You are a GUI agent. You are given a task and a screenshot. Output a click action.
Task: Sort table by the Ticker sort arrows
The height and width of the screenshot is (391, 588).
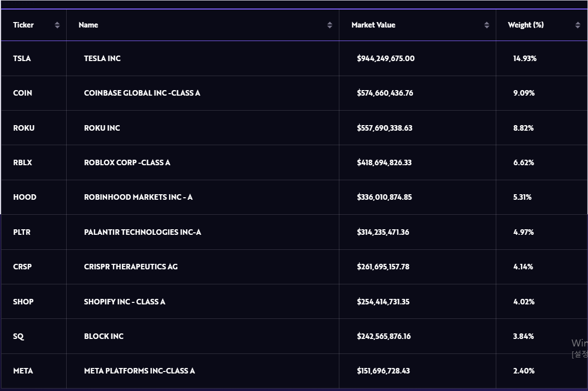point(57,25)
